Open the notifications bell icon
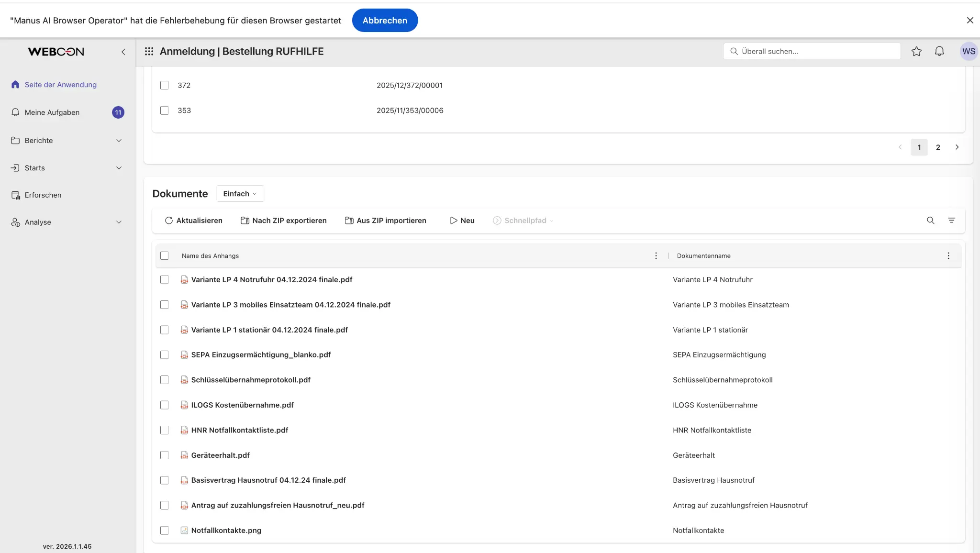Viewport: 980px width, 553px height. click(x=939, y=51)
